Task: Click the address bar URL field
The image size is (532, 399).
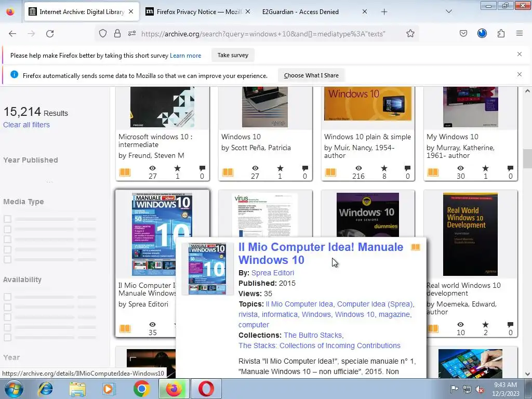Action: [263, 34]
